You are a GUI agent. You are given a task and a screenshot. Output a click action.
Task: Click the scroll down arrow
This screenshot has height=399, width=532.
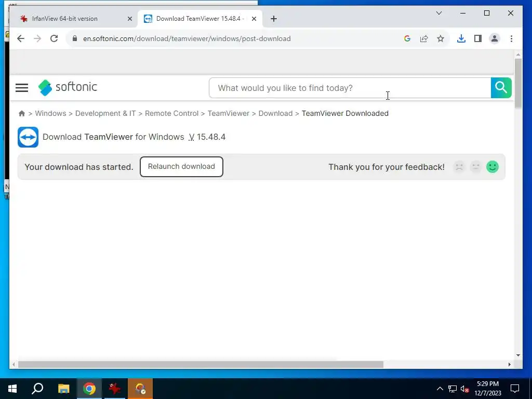[x=518, y=355]
